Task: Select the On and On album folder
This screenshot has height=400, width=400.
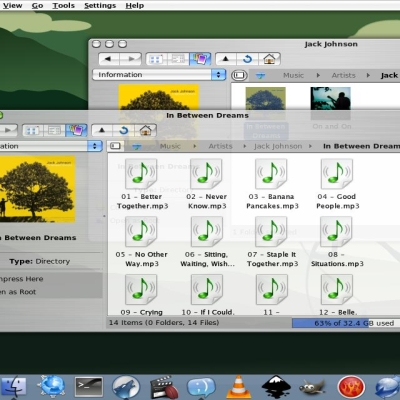Action: pyautogui.click(x=331, y=108)
